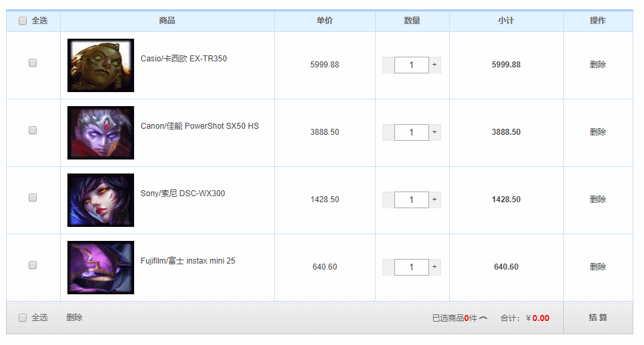This screenshot has height=345, width=644.
Task: Enable the footer select-all checkbox
Action: pyautogui.click(x=23, y=318)
